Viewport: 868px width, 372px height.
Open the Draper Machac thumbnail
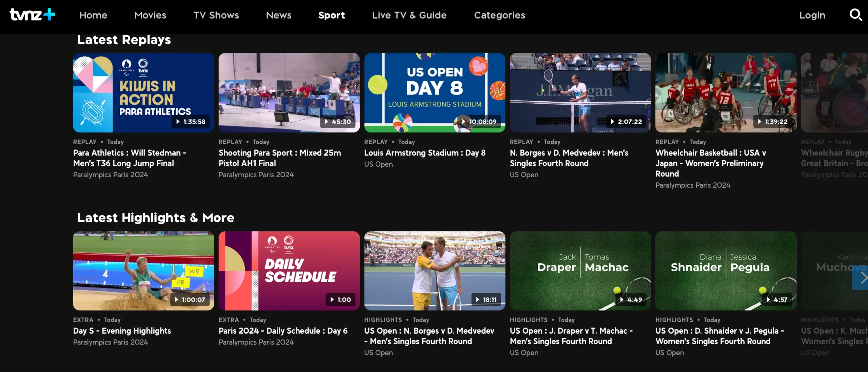(x=580, y=271)
